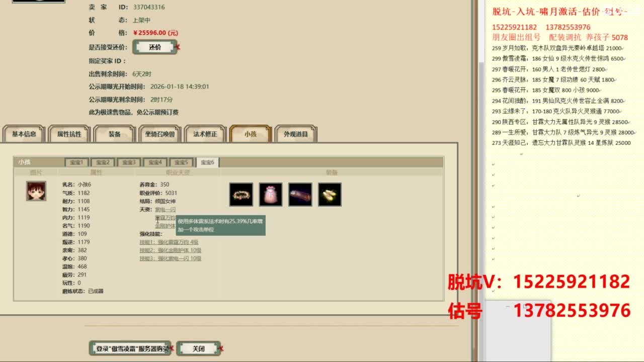The image size is (644, 362).
Task: Click the 295 春暖花开 listing line in document
Action: (x=545, y=90)
